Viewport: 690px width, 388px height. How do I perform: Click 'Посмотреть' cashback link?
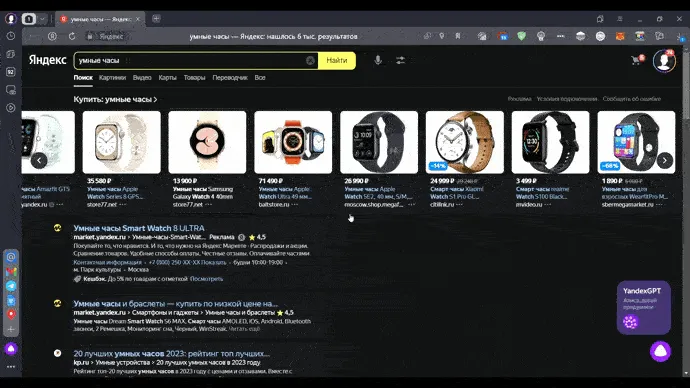206,279
